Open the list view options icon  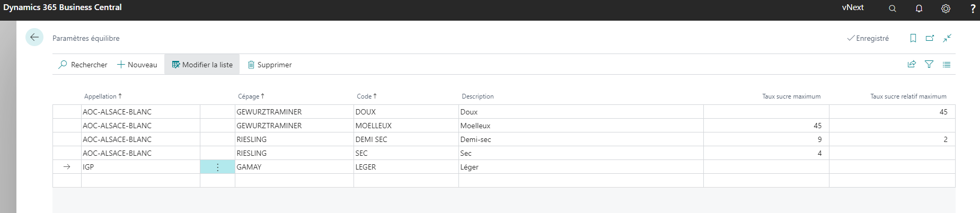tap(947, 64)
